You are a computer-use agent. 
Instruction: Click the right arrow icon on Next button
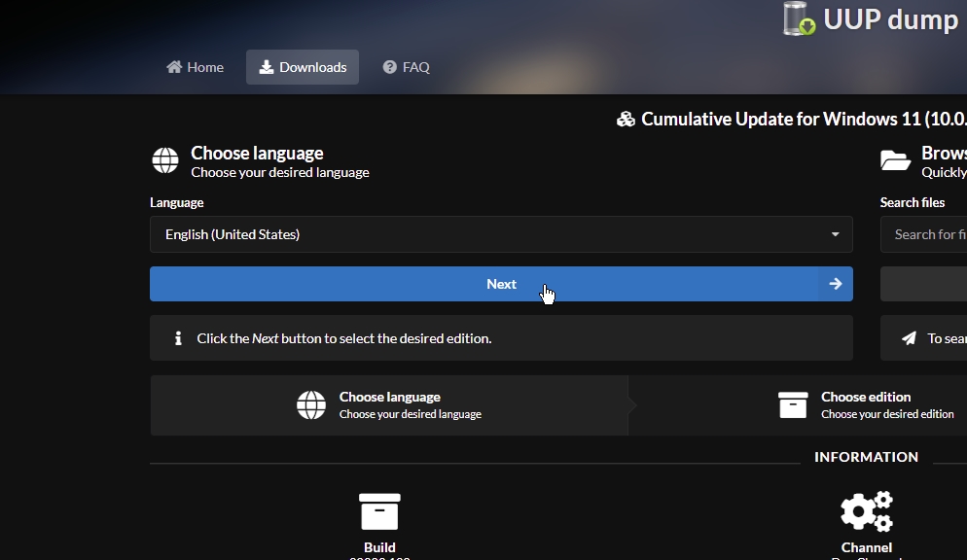[x=835, y=284]
